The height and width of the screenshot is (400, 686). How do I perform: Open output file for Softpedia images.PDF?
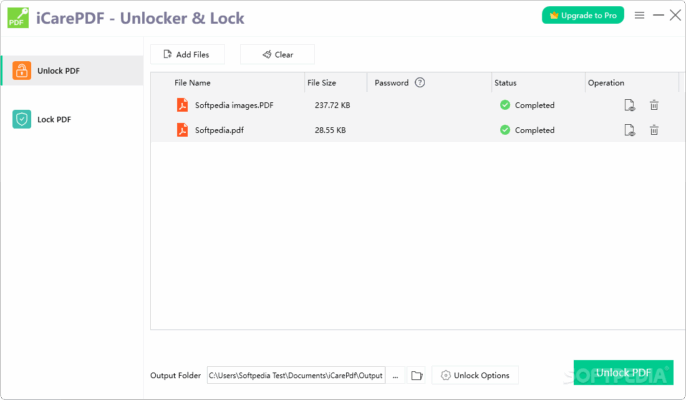(630, 105)
